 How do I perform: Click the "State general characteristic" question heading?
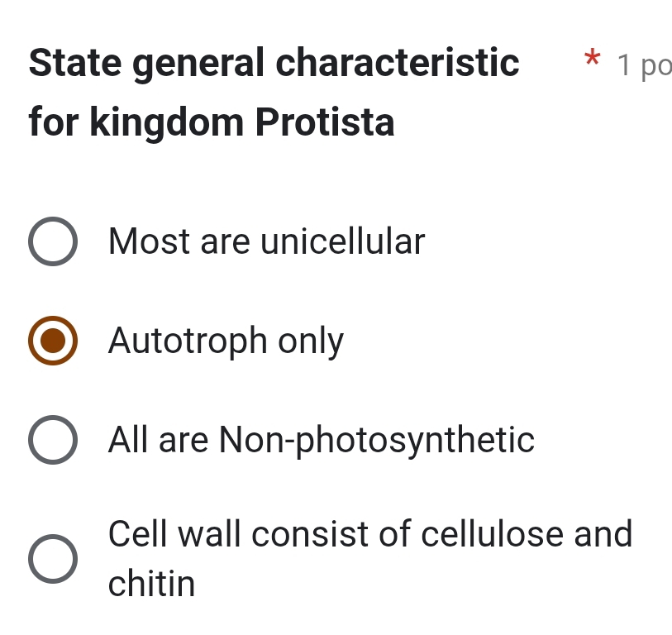(x=274, y=63)
